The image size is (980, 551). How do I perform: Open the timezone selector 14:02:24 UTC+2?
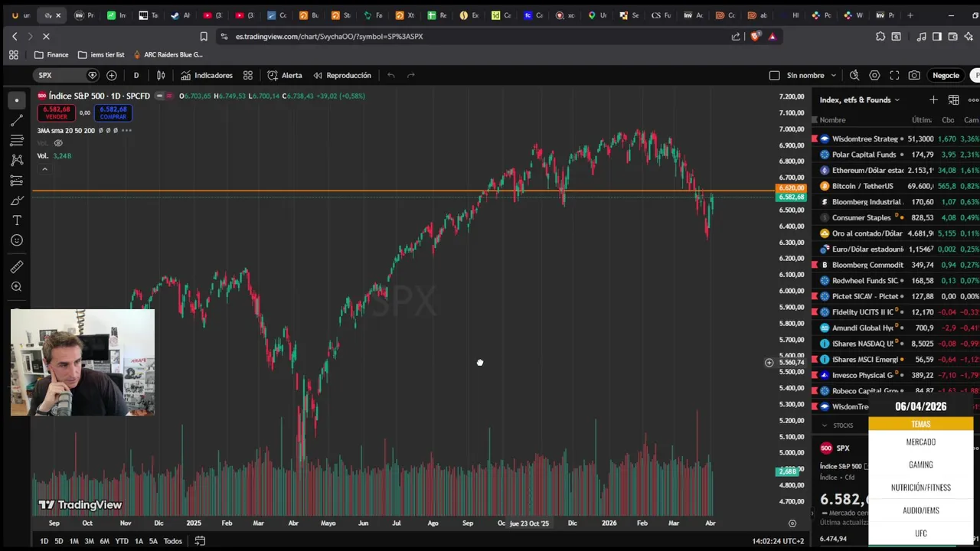(x=778, y=541)
